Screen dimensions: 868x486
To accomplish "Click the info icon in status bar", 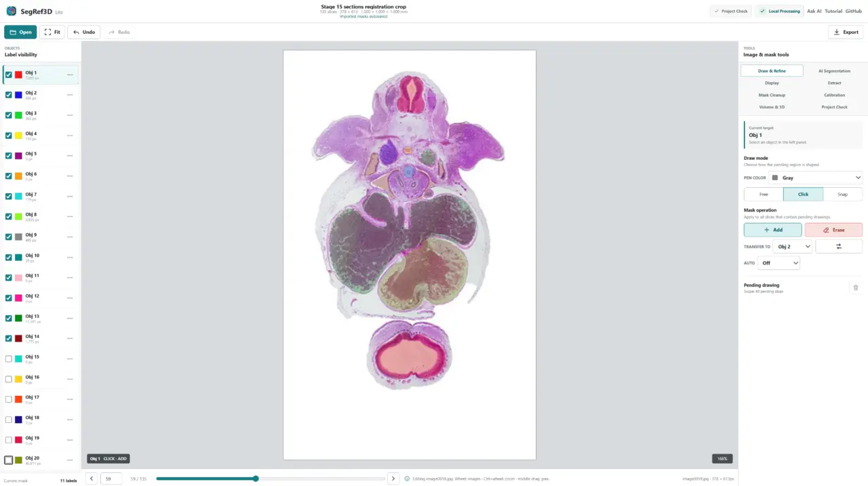I will (x=407, y=479).
